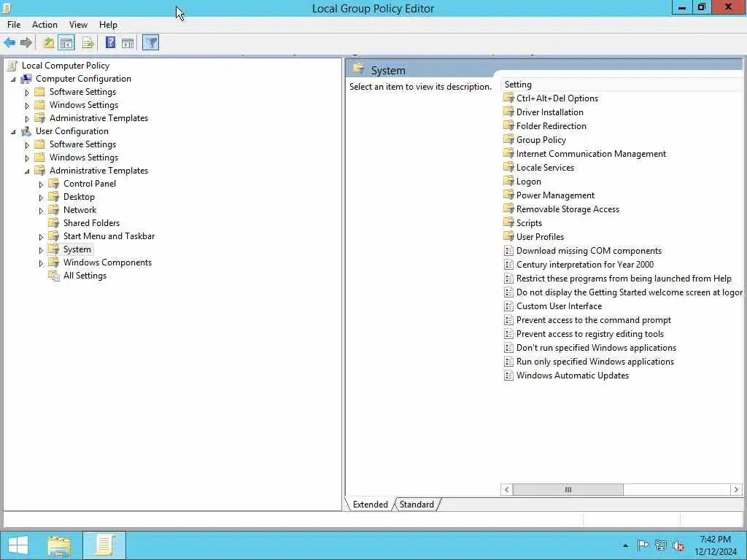Select Windows Settings under User Configuration
The width and height of the screenshot is (747, 560).
click(x=84, y=157)
